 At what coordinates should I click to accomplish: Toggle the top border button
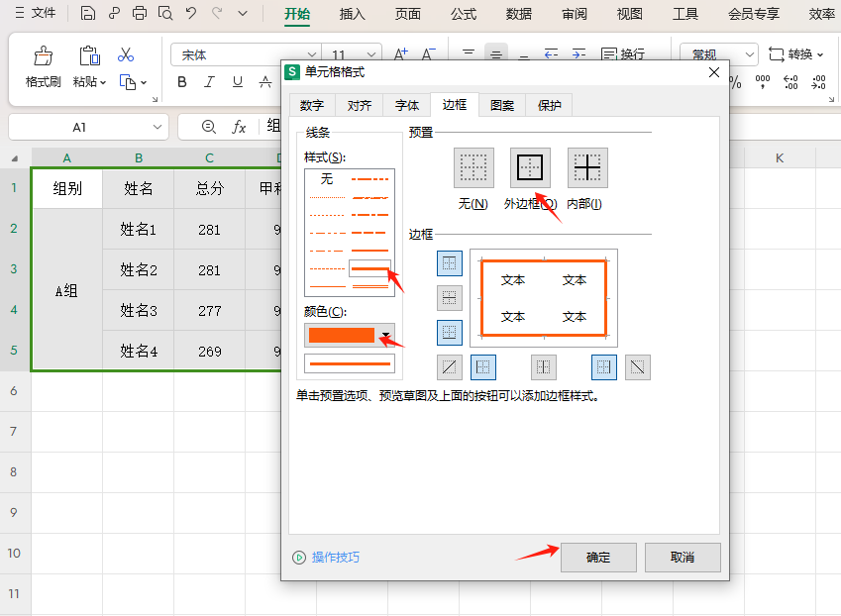click(450, 263)
